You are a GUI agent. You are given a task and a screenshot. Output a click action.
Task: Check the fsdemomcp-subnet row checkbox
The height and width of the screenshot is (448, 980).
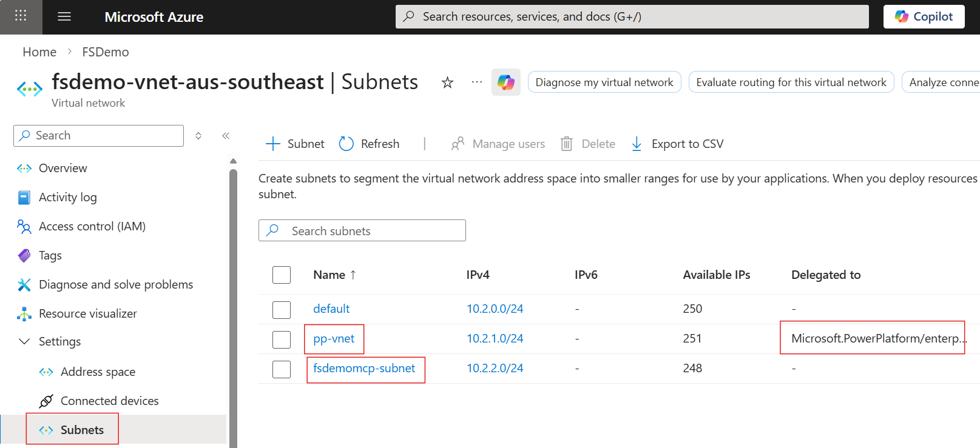coord(282,369)
